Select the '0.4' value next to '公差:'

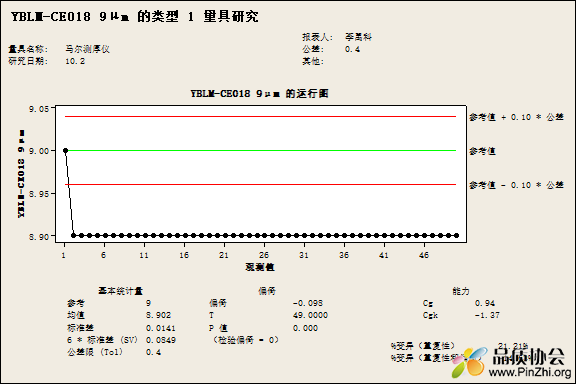(x=352, y=49)
